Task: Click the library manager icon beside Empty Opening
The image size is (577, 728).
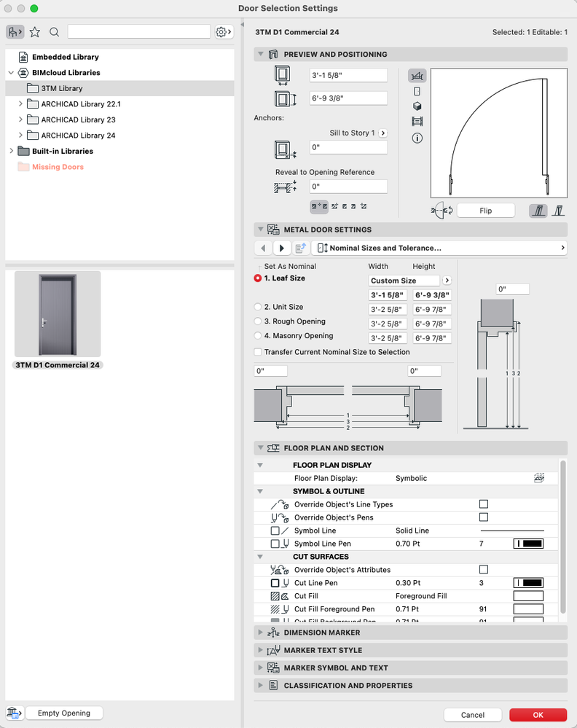Action: pyautogui.click(x=15, y=713)
